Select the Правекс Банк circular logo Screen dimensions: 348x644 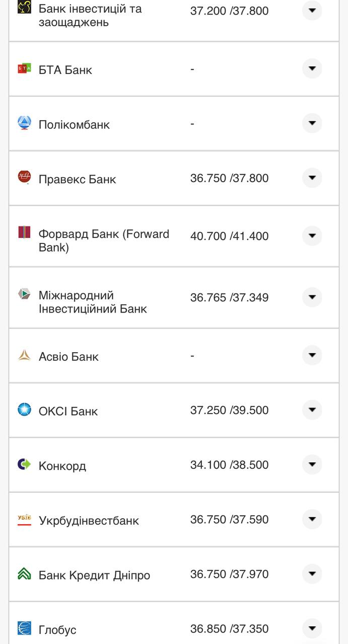coord(23,178)
